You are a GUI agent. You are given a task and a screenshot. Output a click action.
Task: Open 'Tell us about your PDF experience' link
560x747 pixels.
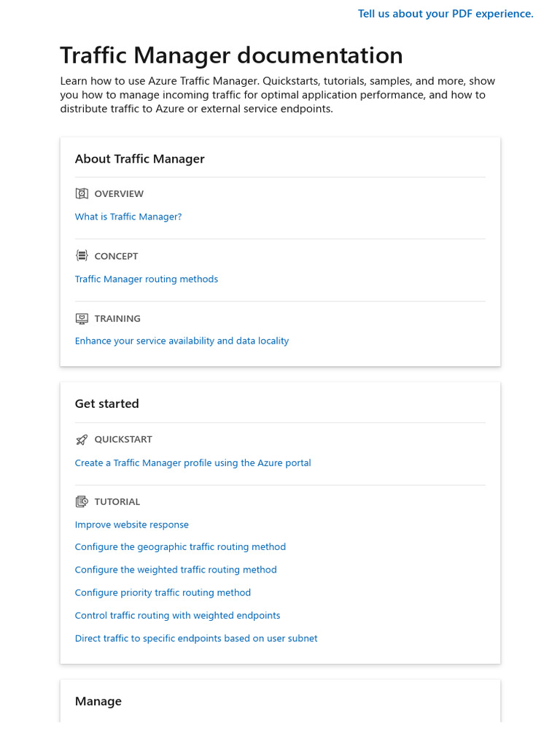[x=446, y=14]
